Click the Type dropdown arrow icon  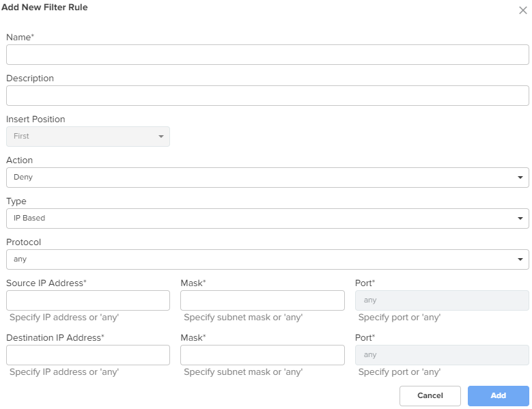point(520,218)
